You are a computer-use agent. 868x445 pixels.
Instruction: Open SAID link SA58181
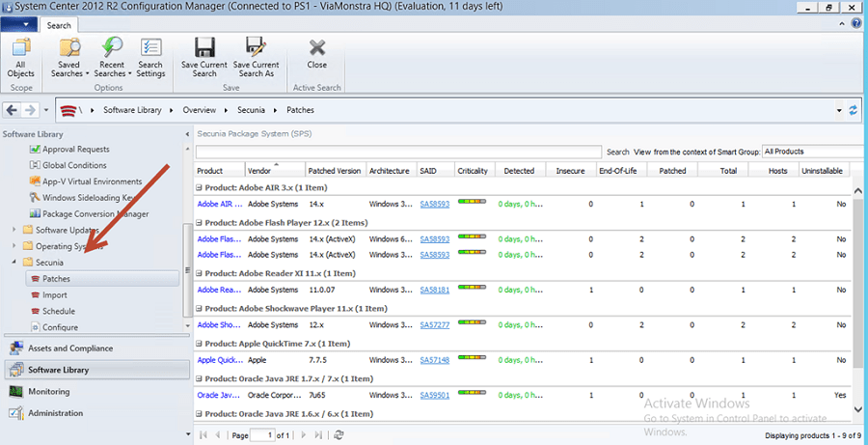[434, 290]
